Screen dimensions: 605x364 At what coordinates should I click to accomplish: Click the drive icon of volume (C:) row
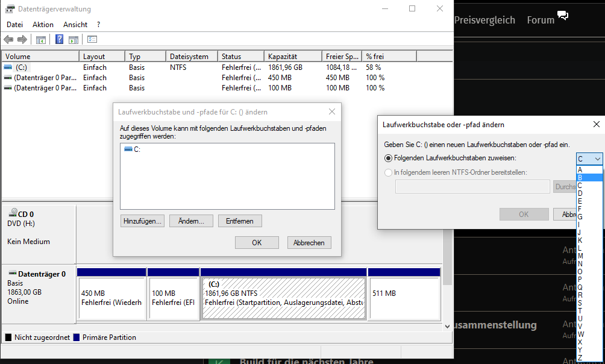[x=8, y=67]
